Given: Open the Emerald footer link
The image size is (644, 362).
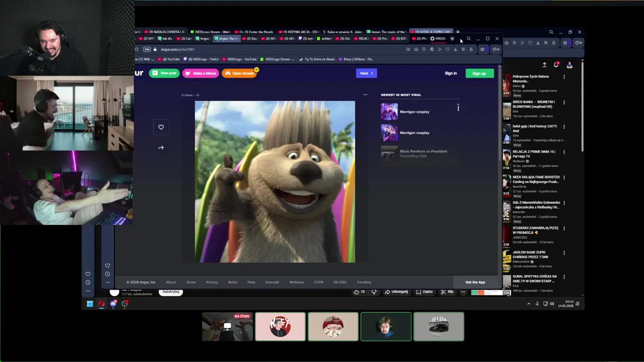Looking at the screenshot, I should click(272, 282).
